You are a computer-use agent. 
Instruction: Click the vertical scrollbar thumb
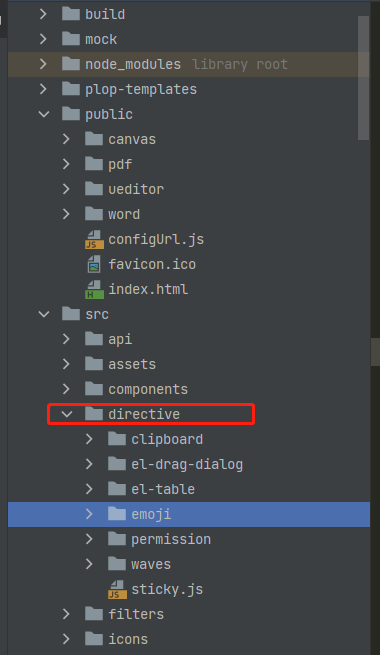tap(363, 78)
